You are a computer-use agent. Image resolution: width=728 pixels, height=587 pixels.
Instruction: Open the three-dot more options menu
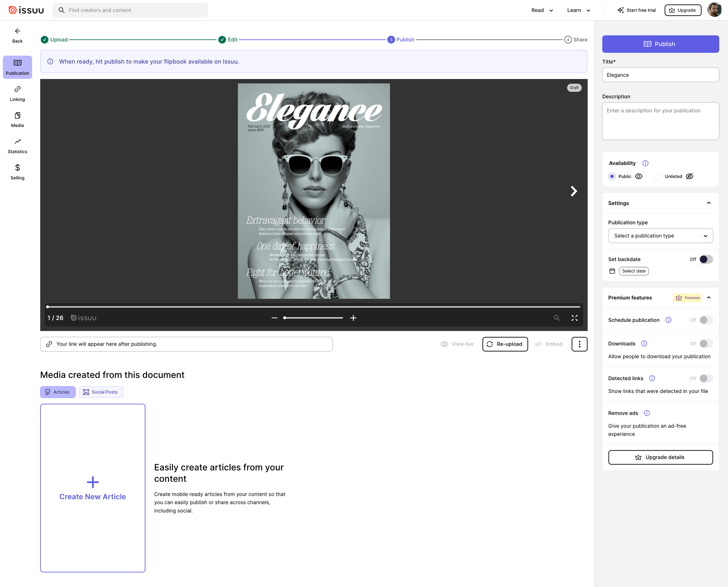point(579,344)
